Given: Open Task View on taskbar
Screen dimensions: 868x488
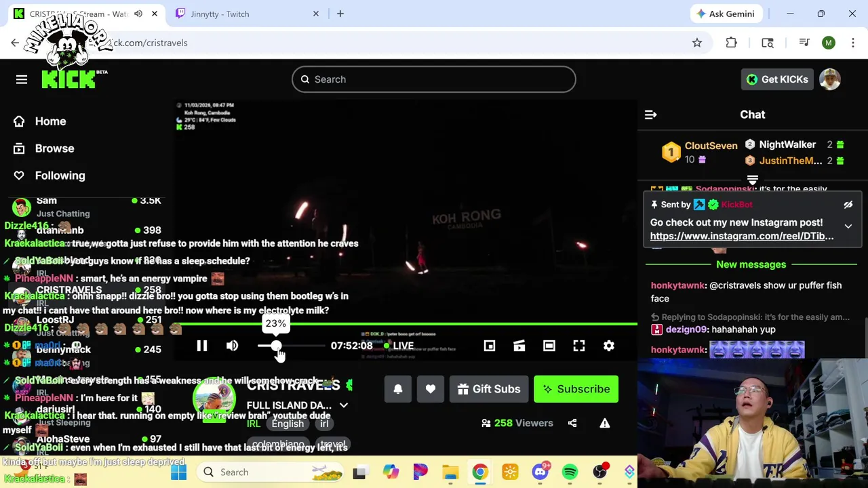Looking at the screenshot, I should tap(359, 472).
